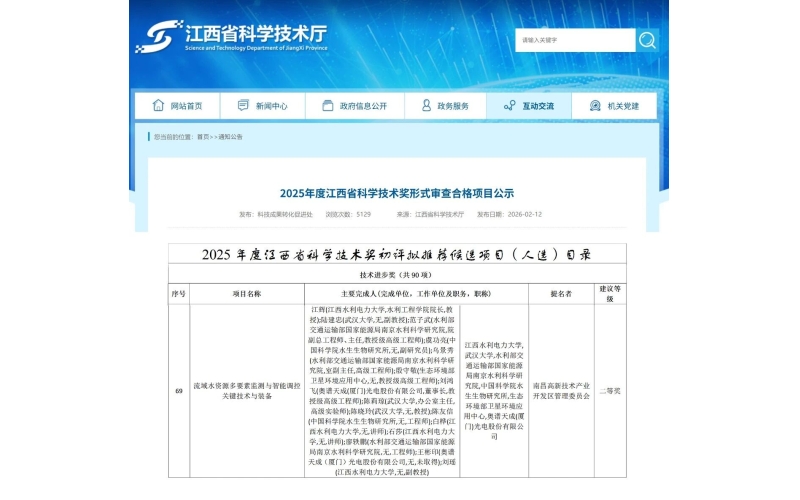
Task: Click the article title 2025年度江西省科学技术奖形式审查合格项目公示
Action: pyautogui.click(x=397, y=193)
